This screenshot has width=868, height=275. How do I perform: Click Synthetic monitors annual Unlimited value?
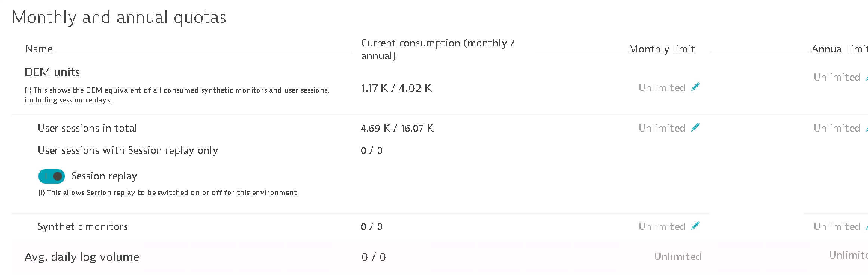pos(837,227)
